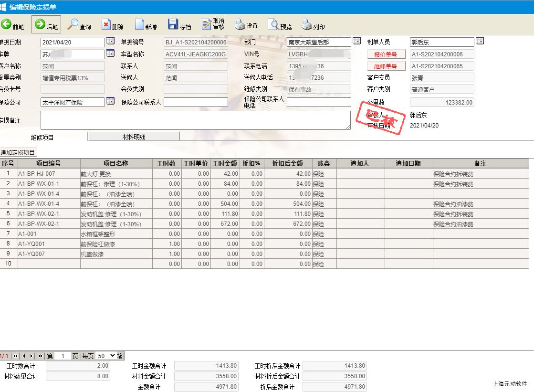Viewport: 534px width, 392px height.
Task: Open the 报价单号 linked document
Action: 386,54
